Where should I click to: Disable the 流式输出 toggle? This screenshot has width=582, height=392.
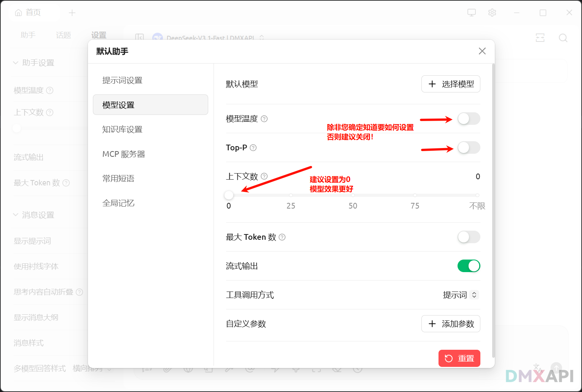pos(469,266)
